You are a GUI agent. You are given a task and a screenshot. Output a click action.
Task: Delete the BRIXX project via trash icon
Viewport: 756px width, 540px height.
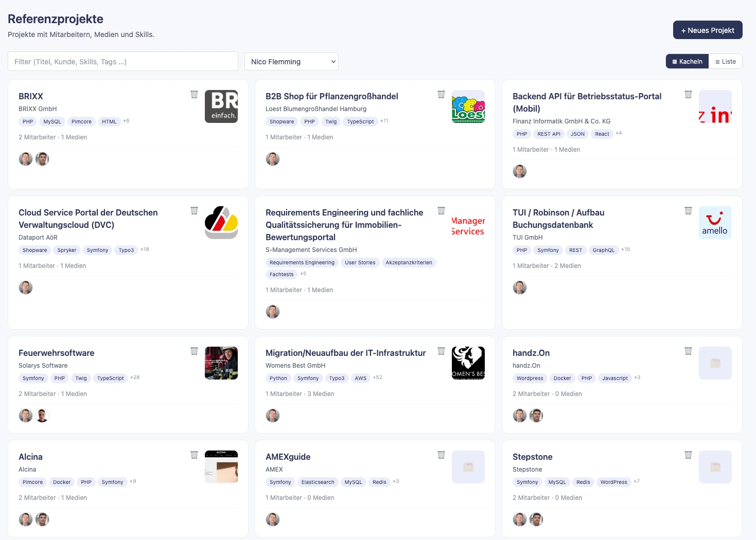(x=194, y=94)
